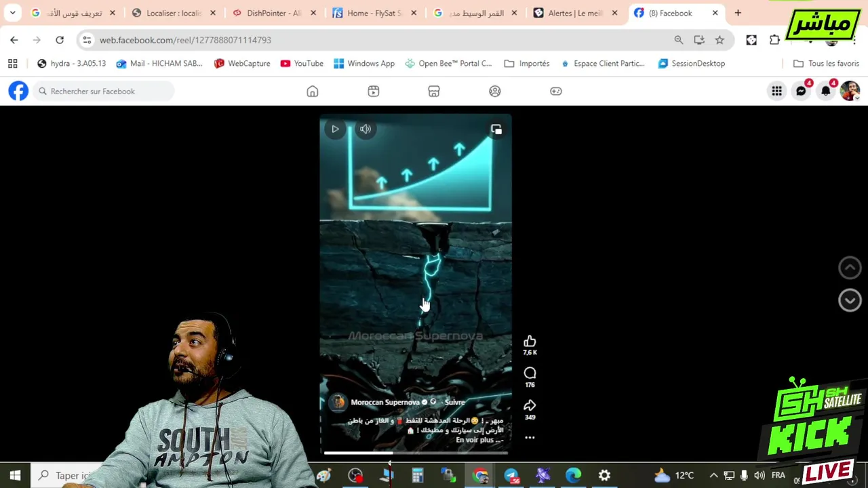Expand the tab search dropdown arrow
Image resolution: width=868 pixels, height=488 pixels.
pyautogui.click(x=12, y=13)
